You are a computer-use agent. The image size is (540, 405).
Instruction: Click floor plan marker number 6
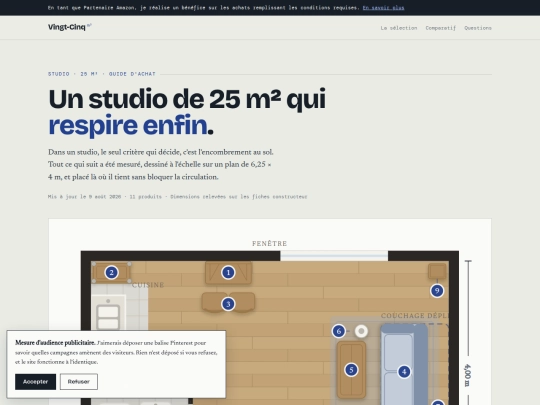[x=339, y=331]
